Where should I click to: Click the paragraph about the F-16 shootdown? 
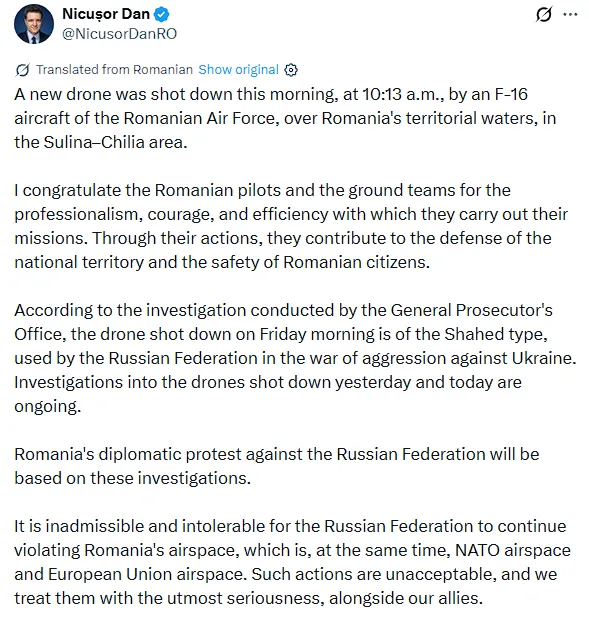285,118
